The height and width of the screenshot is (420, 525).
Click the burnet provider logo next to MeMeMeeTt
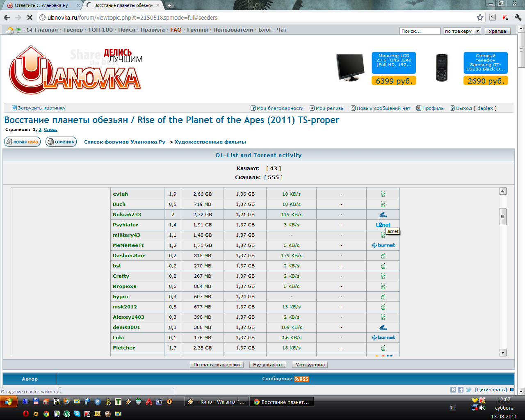point(383,245)
